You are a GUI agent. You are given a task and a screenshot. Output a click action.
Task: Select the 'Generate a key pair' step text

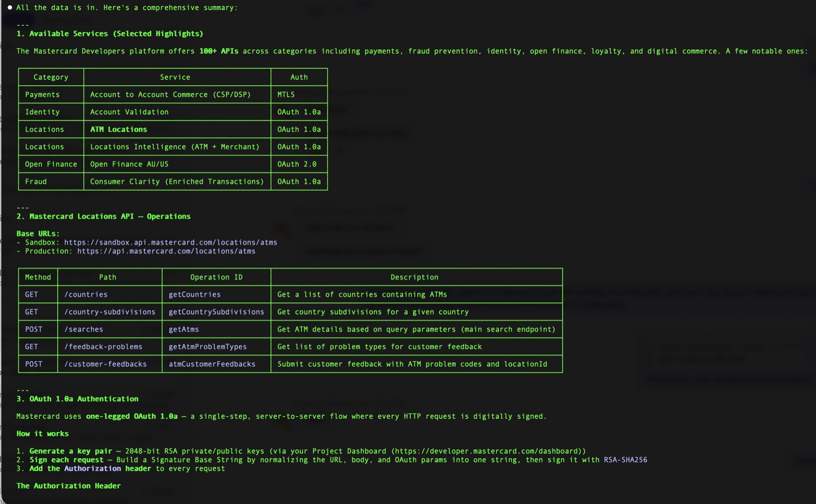[70, 451]
